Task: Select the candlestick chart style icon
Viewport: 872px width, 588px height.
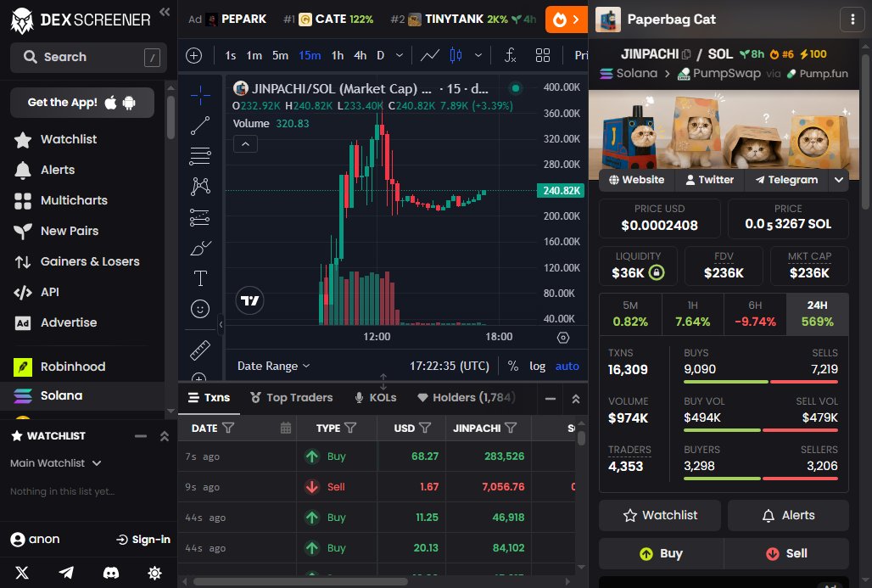Action: (456, 56)
